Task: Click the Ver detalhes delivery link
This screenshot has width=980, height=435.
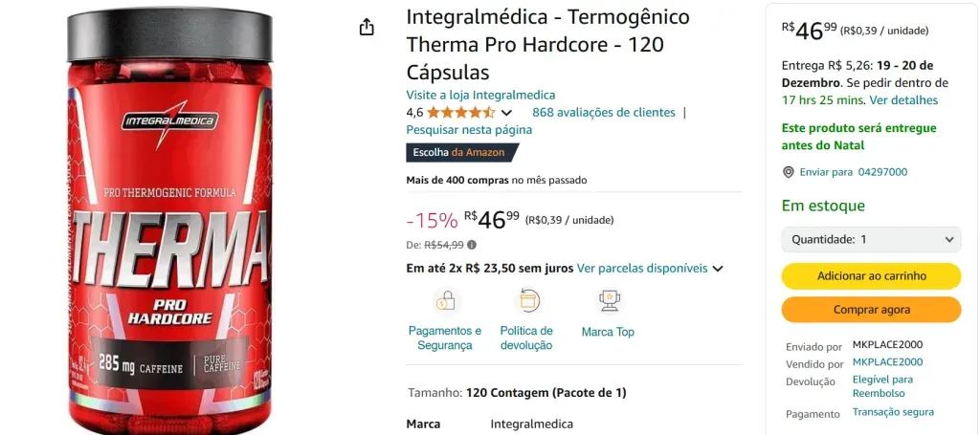Action: pos(903,99)
